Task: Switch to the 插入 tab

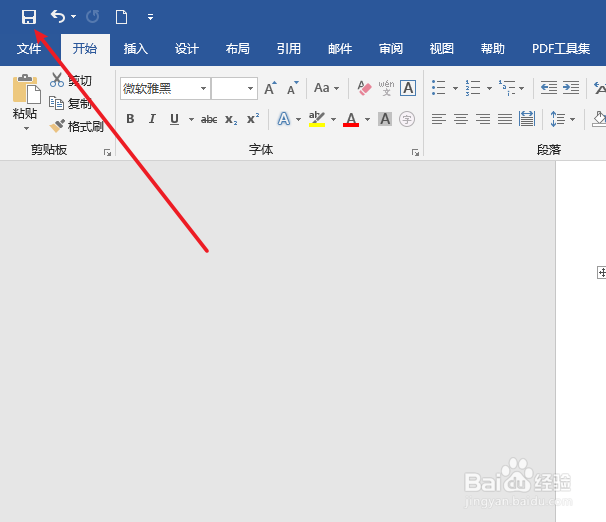Action: click(x=136, y=49)
